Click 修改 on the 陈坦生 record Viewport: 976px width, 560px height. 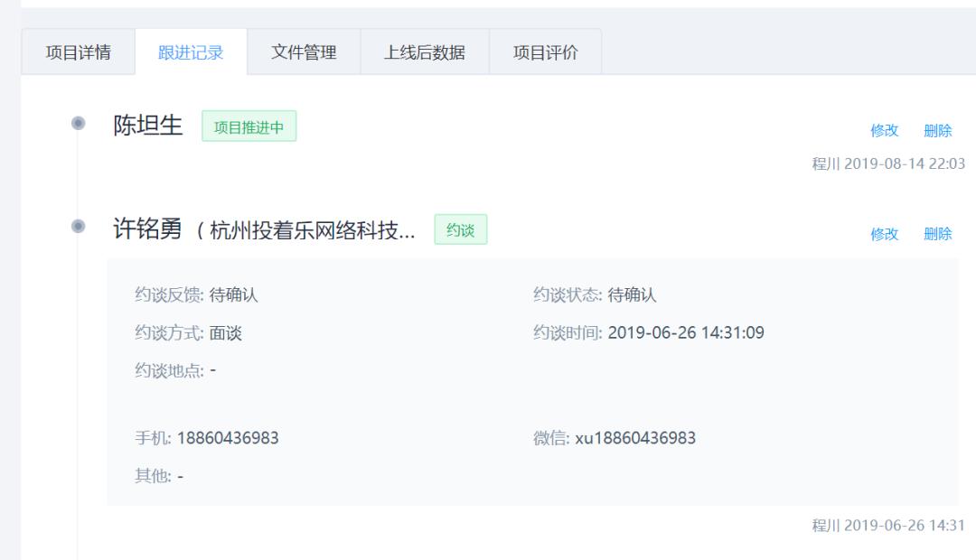point(885,131)
